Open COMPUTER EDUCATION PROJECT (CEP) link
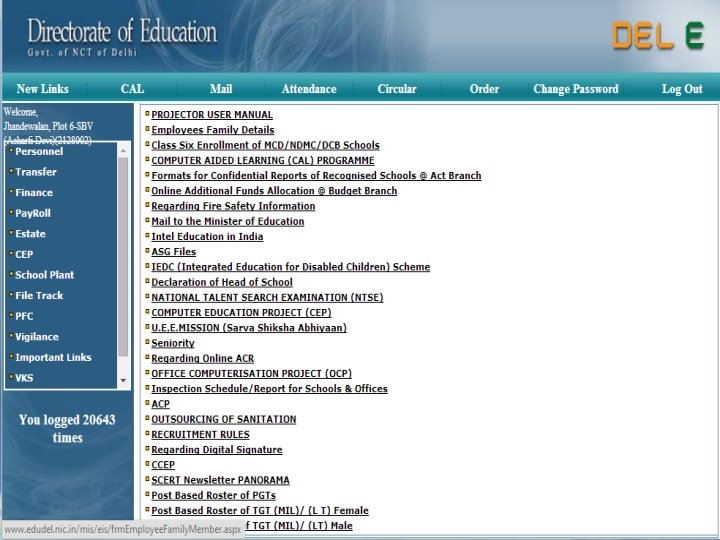720x540 pixels. click(x=241, y=312)
